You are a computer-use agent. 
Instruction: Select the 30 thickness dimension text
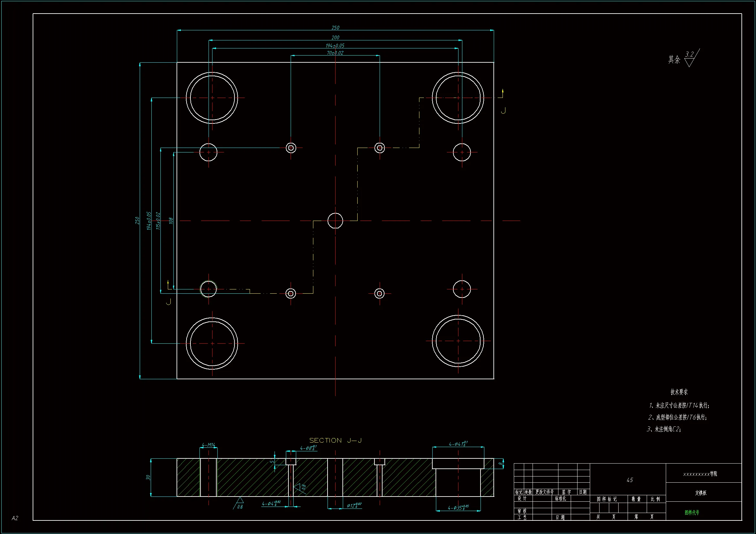tap(148, 477)
